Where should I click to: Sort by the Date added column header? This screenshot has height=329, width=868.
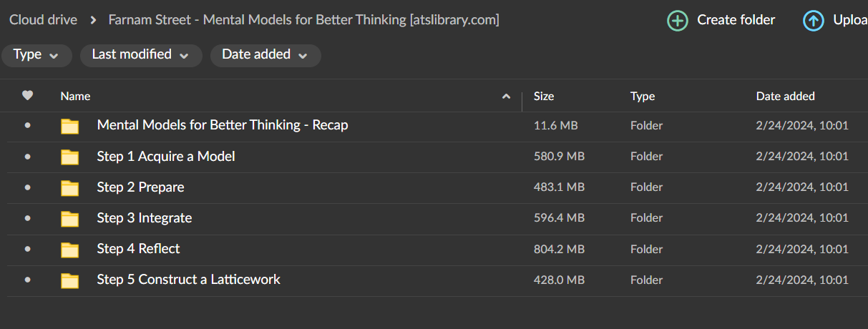[786, 96]
